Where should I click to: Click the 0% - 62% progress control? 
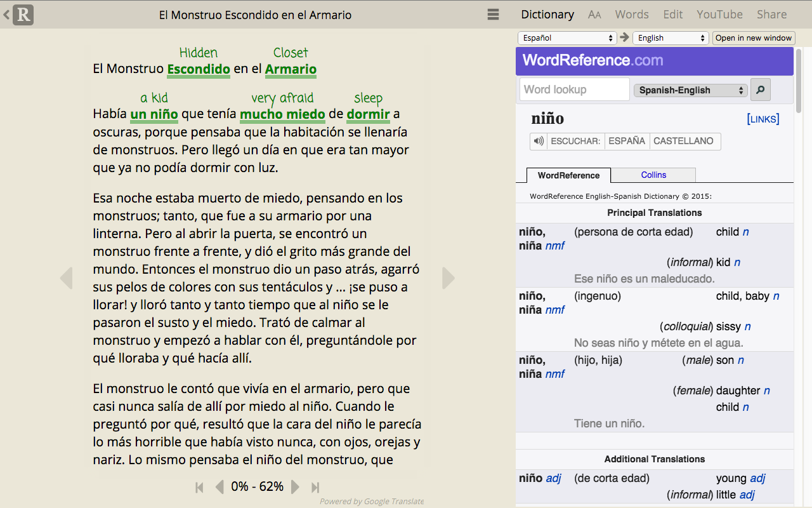coord(257,486)
